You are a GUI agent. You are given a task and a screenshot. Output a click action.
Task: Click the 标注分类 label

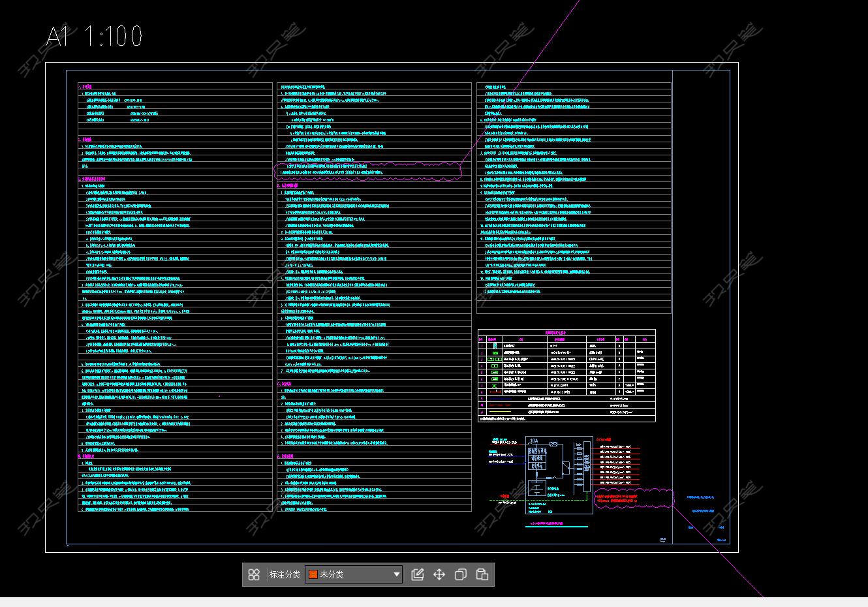(285, 574)
